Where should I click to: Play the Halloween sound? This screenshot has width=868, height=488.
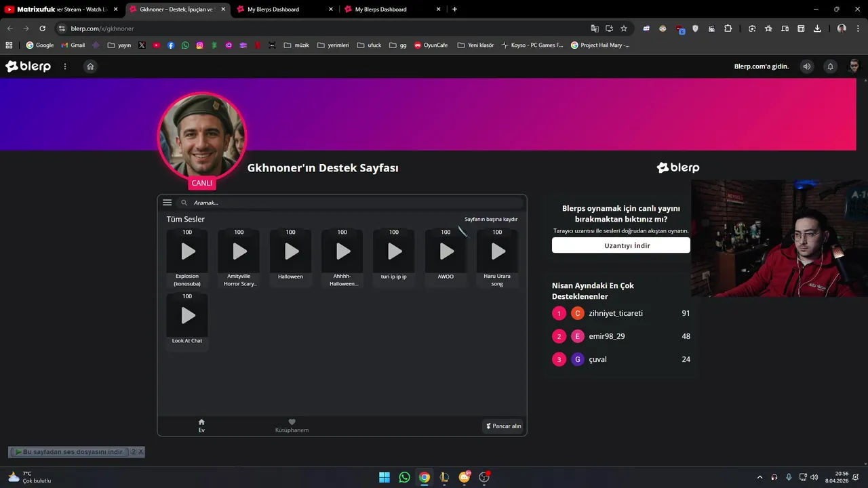pos(291,252)
